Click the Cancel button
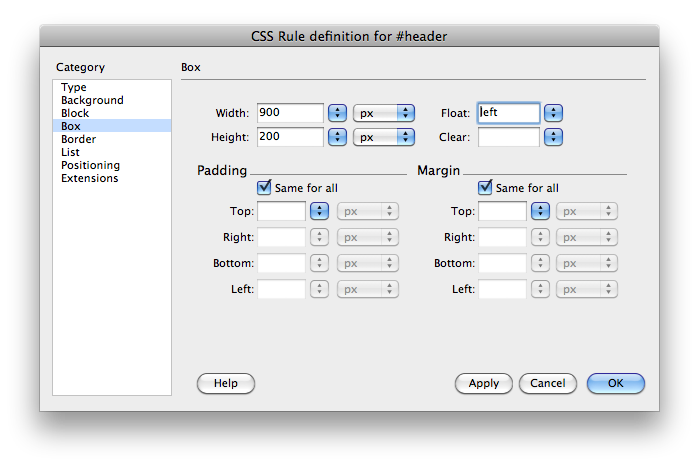This screenshot has width=699, height=466. coord(548,383)
